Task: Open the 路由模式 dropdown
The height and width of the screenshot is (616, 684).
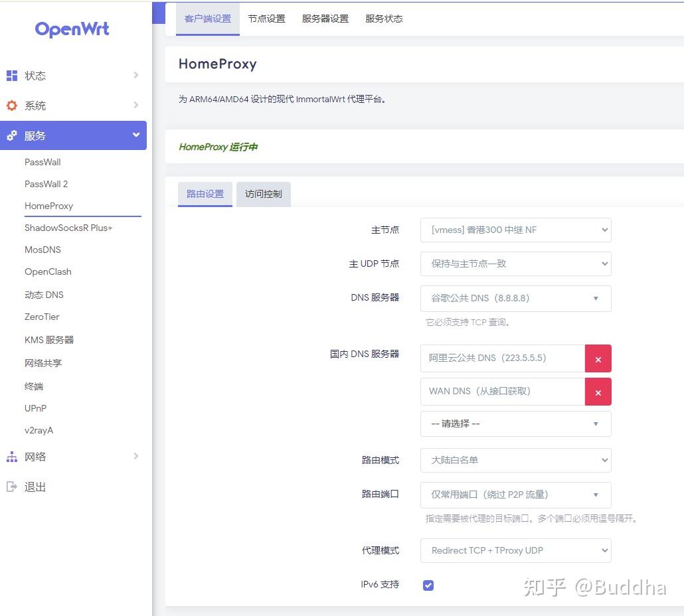Action: [x=515, y=460]
